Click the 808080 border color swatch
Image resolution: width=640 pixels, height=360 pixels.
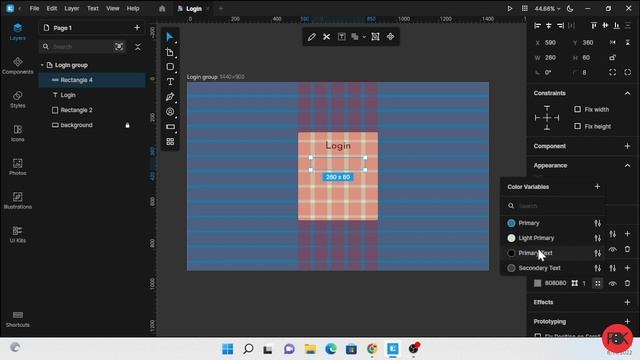coord(538,283)
